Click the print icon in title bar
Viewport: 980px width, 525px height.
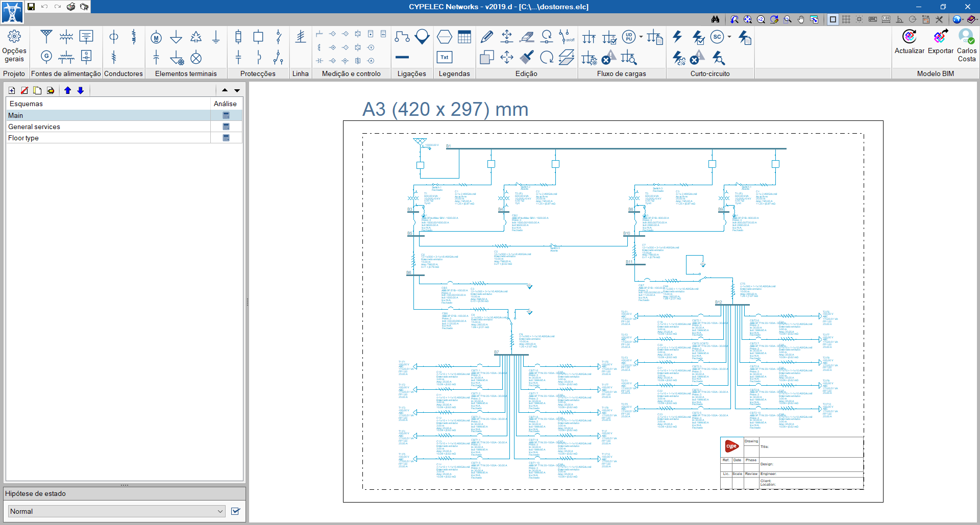(71, 7)
